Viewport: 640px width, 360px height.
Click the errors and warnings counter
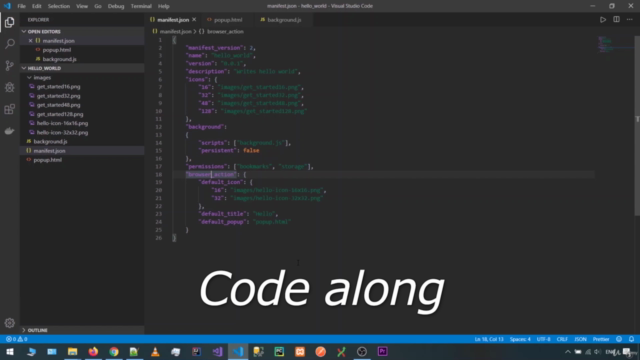point(16,339)
